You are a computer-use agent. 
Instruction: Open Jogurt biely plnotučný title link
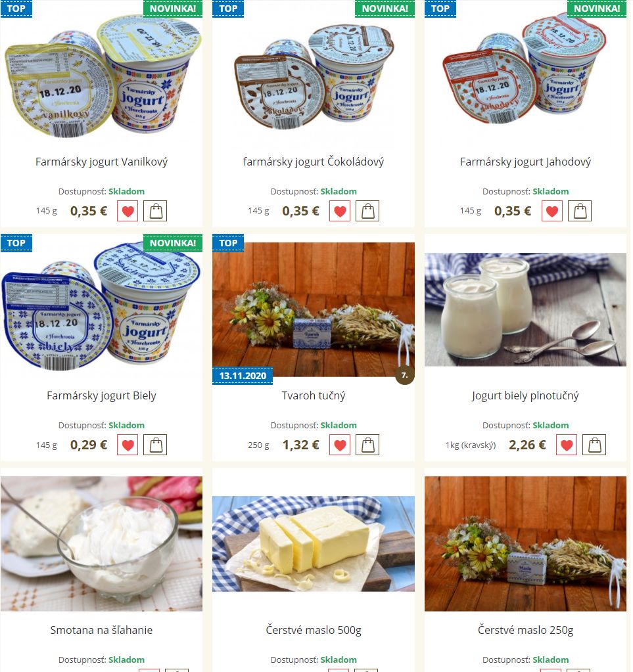tap(525, 395)
